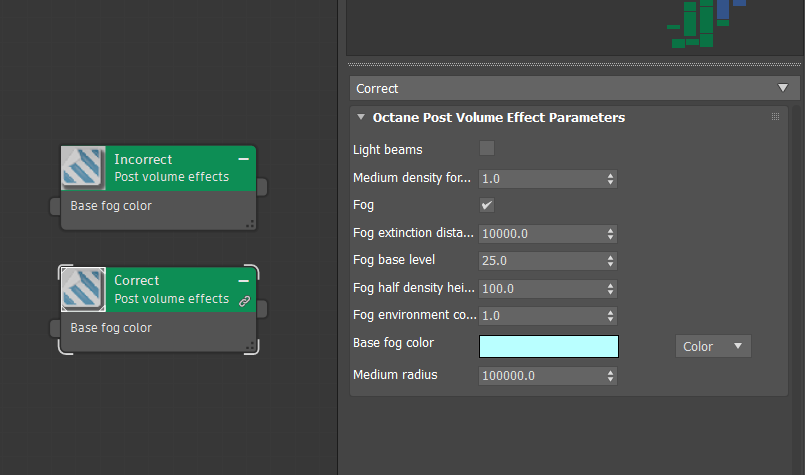Viewport: 805px width, 475px height.
Task: Click the Light beams parameter label
Action: pyautogui.click(x=388, y=150)
